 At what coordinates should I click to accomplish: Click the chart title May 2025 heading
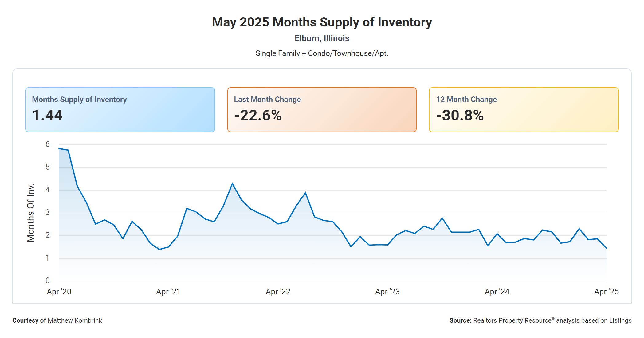[x=322, y=22]
